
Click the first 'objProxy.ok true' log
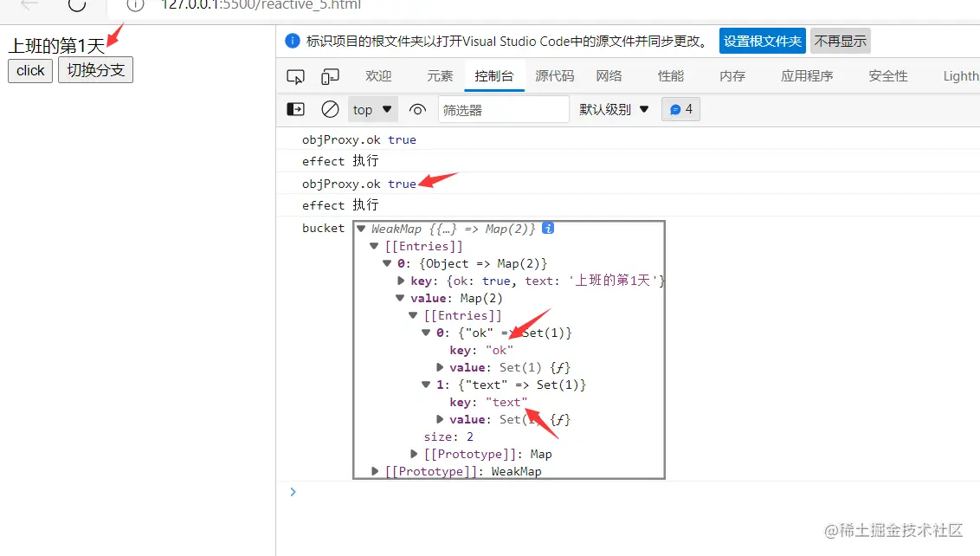[x=358, y=139]
